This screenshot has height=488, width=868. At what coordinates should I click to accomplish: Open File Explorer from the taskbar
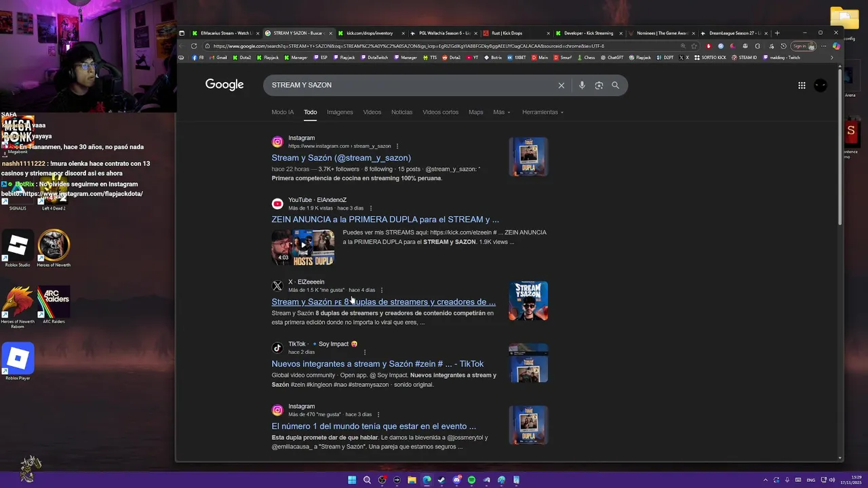[x=412, y=480]
